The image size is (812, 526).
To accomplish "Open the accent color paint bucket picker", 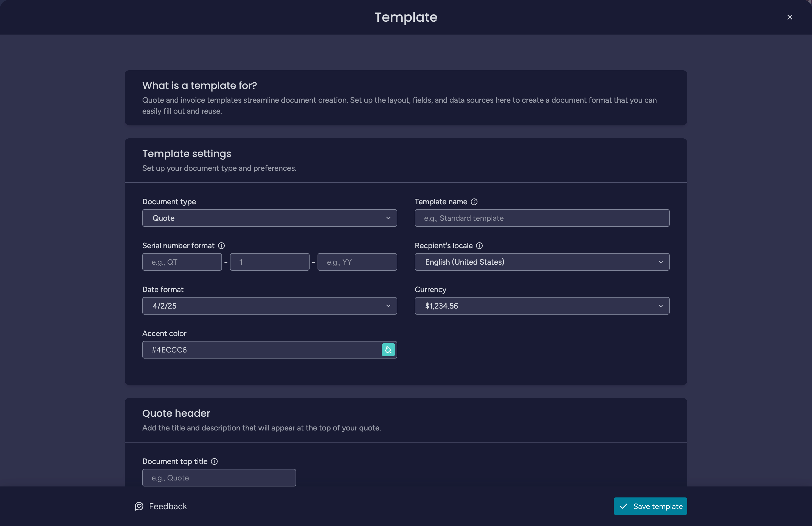I will click(388, 350).
